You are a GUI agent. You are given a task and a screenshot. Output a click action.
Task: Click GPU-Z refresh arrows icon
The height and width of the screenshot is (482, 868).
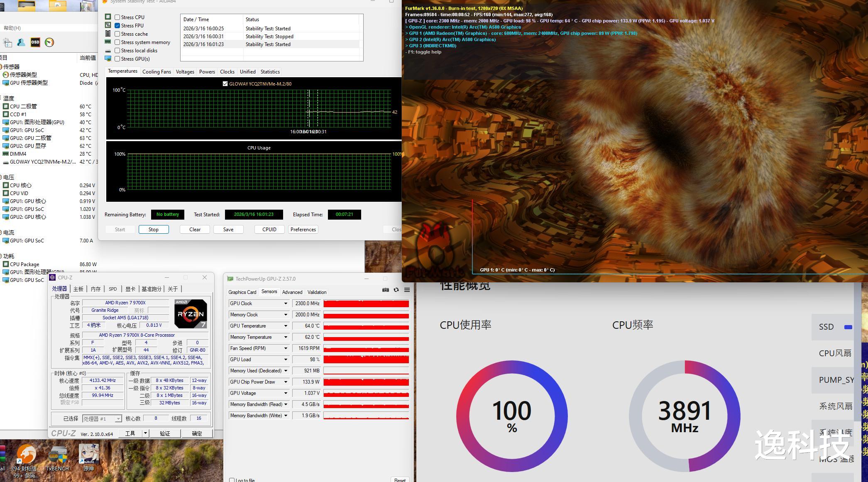tap(396, 290)
